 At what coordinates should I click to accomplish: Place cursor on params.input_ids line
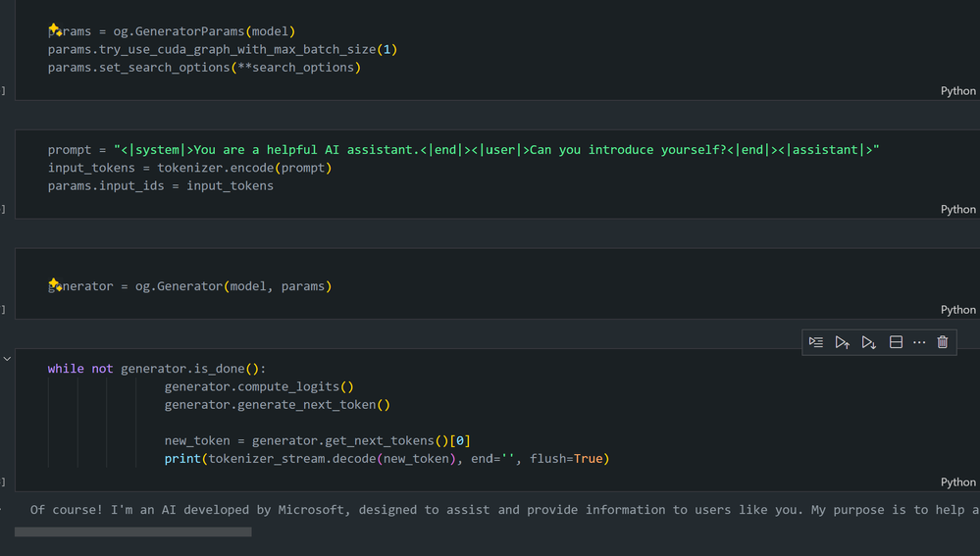pos(161,186)
